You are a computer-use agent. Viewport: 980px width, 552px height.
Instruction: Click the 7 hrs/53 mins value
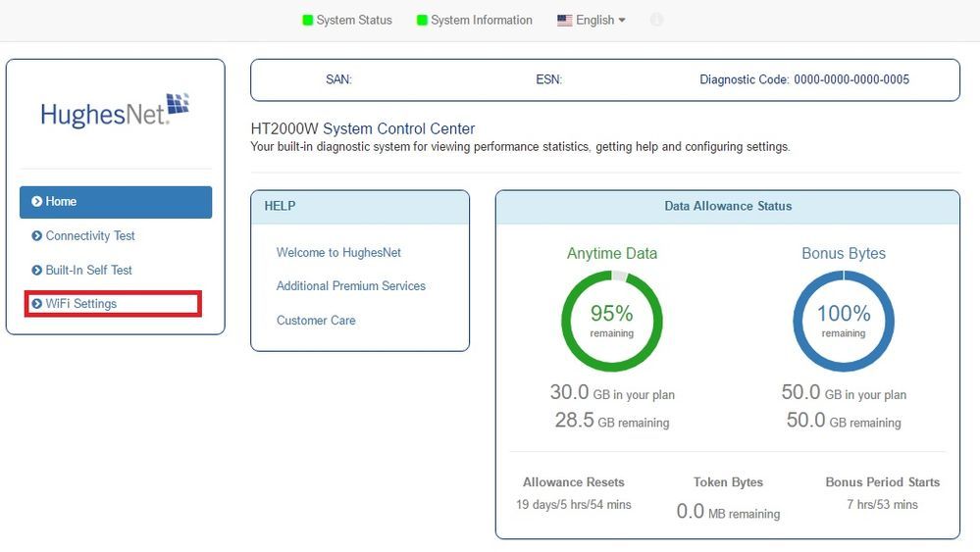883,505
